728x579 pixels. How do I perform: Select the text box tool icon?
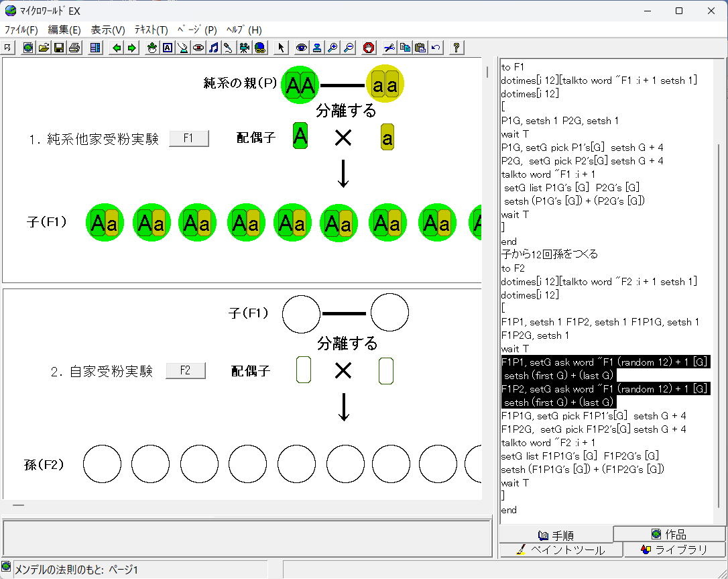tap(167, 48)
